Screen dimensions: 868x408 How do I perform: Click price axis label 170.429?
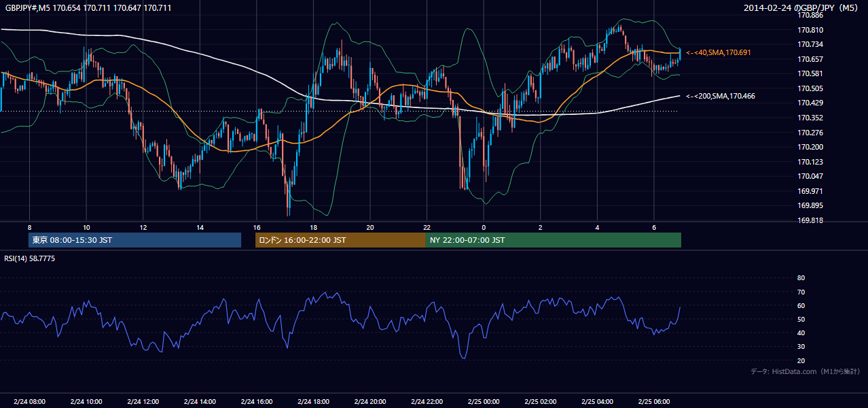pyautogui.click(x=811, y=103)
